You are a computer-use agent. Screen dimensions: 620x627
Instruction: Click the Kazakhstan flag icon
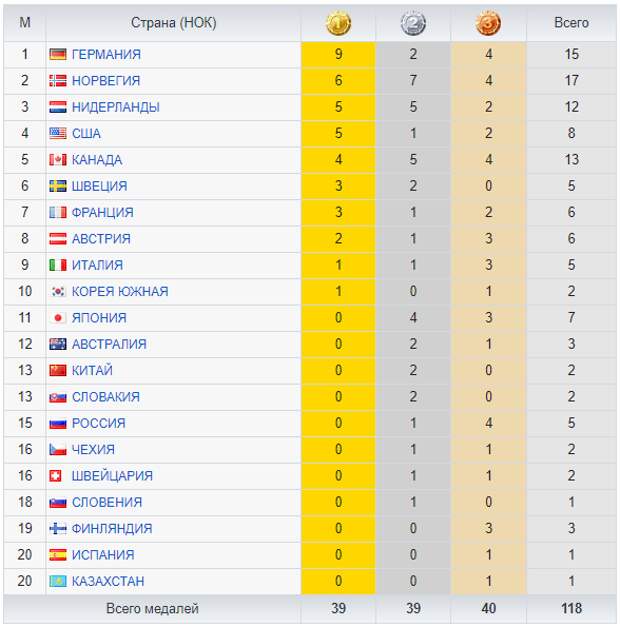coord(58,581)
